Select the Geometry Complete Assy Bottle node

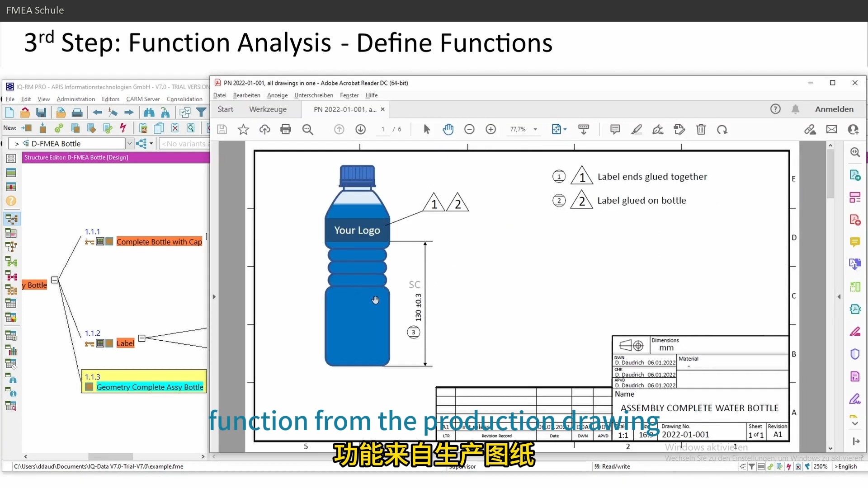tap(149, 387)
